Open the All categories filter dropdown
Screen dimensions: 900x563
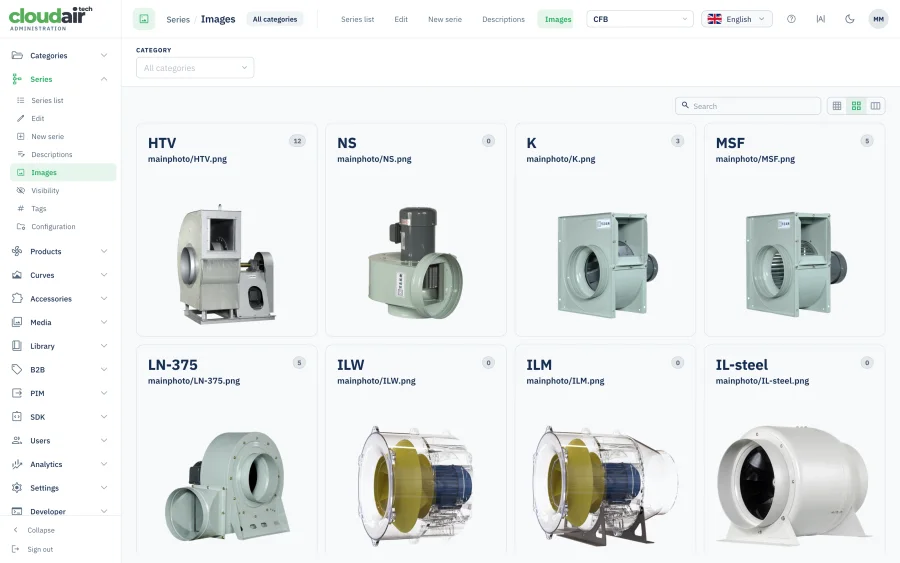point(195,68)
